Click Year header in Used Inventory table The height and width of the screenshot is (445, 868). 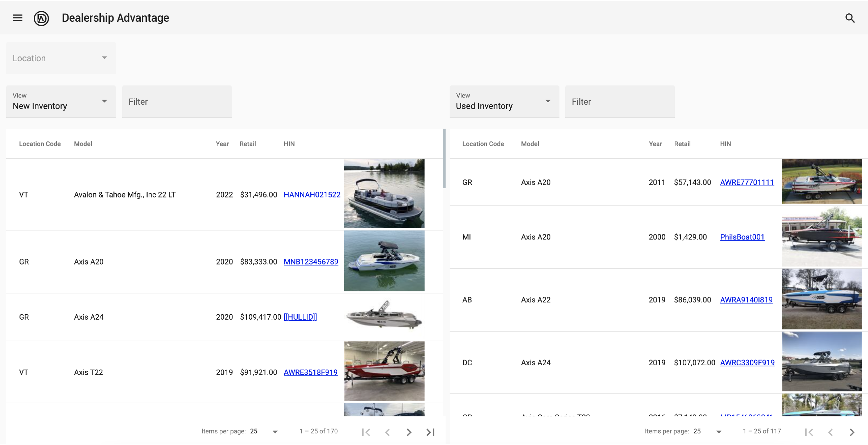(x=655, y=144)
